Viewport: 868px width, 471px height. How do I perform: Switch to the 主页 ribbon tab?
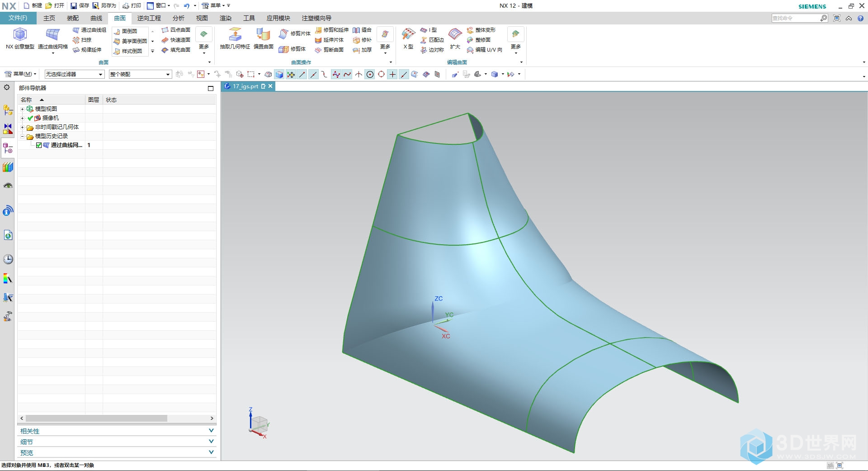[x=49, y=18]
